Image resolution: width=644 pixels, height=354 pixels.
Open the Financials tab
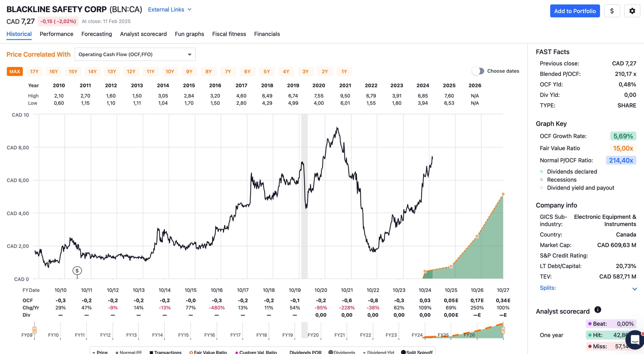(x=267, y=34)
